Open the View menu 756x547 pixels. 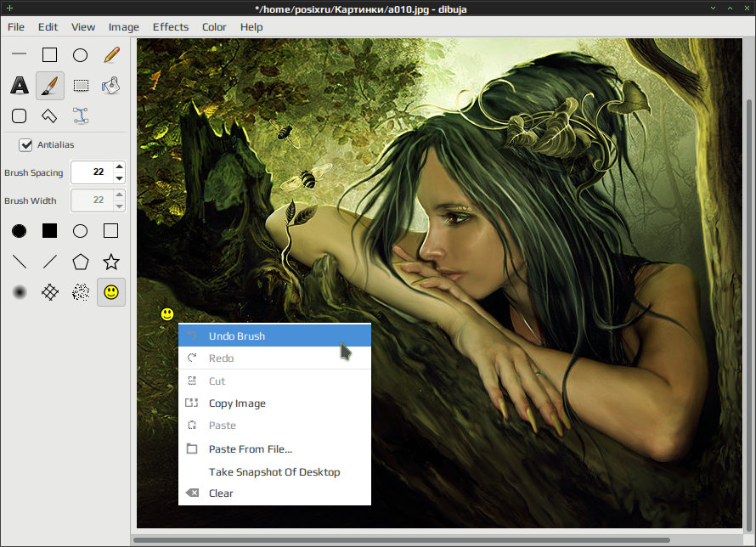[x=83, y=27]
